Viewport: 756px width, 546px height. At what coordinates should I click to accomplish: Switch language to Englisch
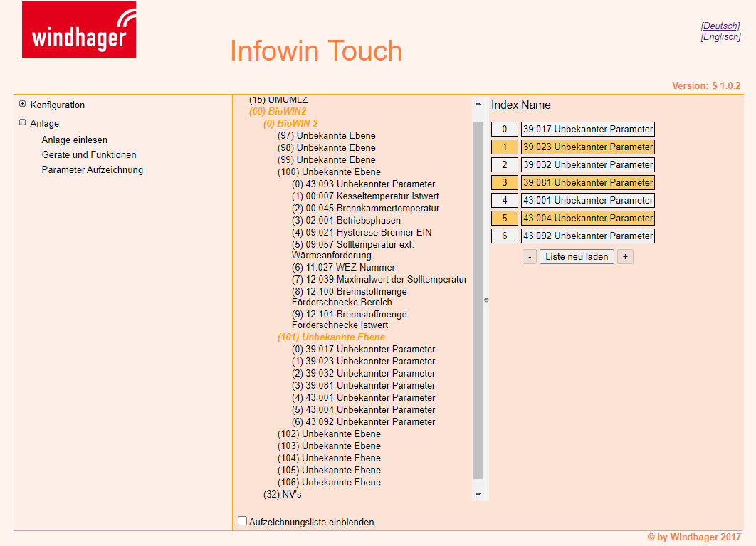[720, 36]
